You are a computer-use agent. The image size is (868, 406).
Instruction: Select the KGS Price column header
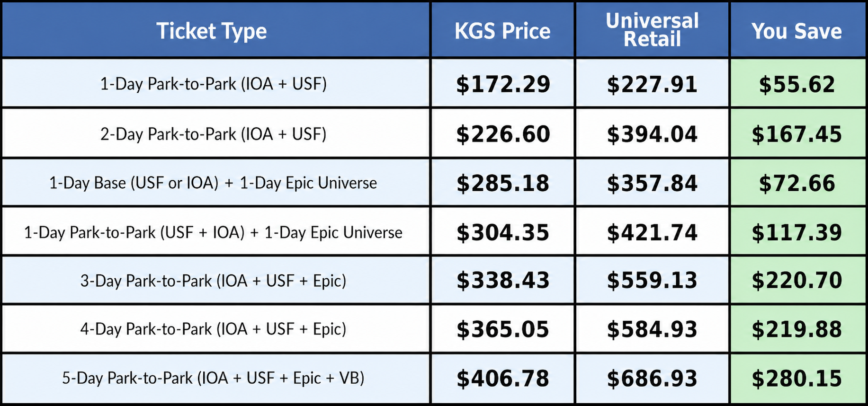[502, 31]
